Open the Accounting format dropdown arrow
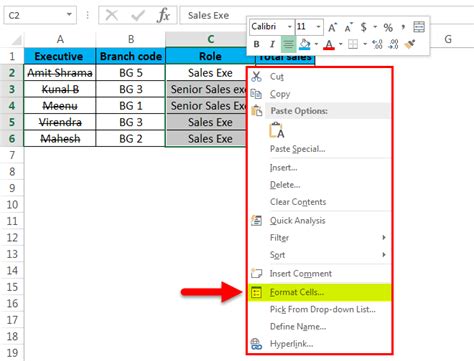 [x=375, y=27]
